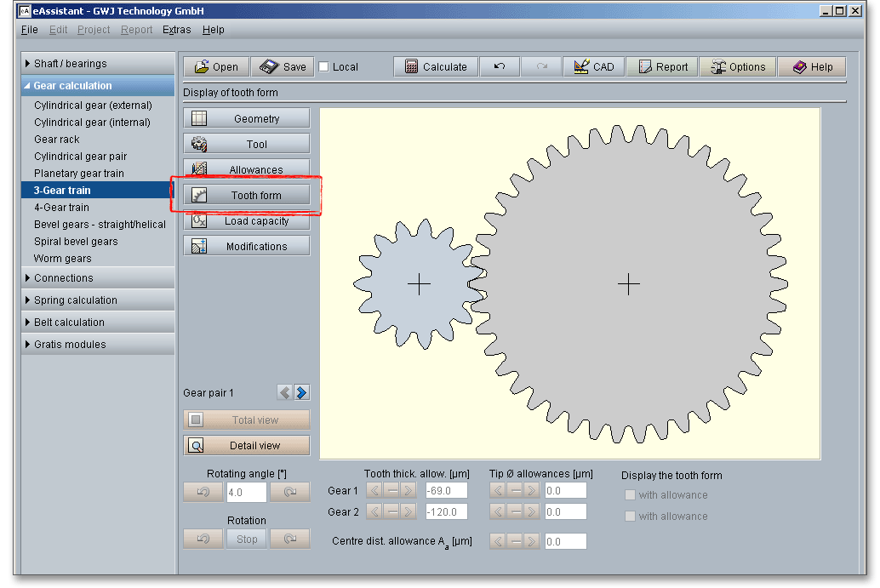880x588 pixels.
Task: Open the Tool gear-icon panel button
Action: pyautogui.click(x=247, y=145)
